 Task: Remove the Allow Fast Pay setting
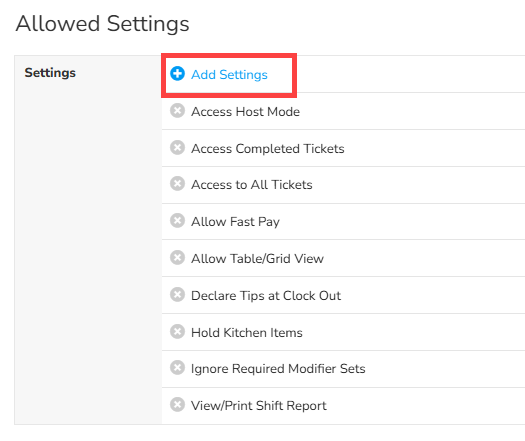[x=177, y=221]
